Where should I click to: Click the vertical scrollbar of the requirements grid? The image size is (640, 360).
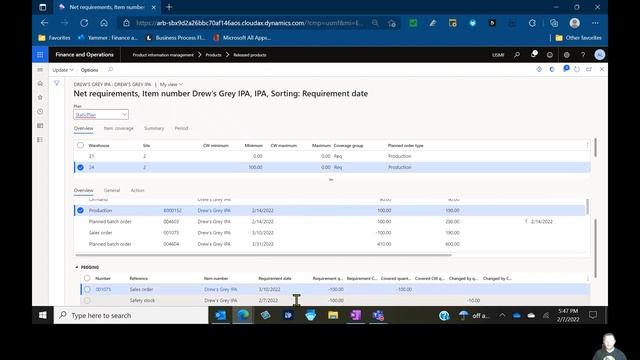(587, 207)
